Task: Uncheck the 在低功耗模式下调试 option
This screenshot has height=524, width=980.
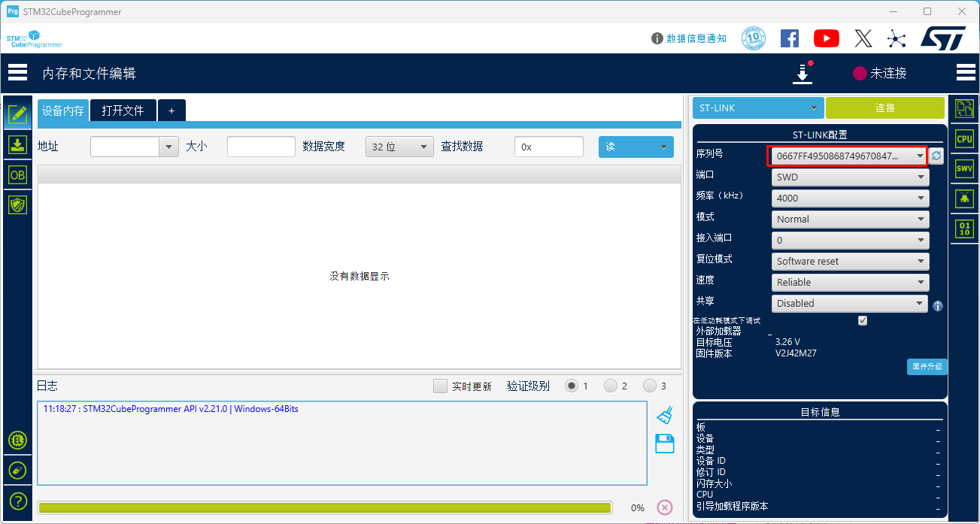Action: [862, 320]
